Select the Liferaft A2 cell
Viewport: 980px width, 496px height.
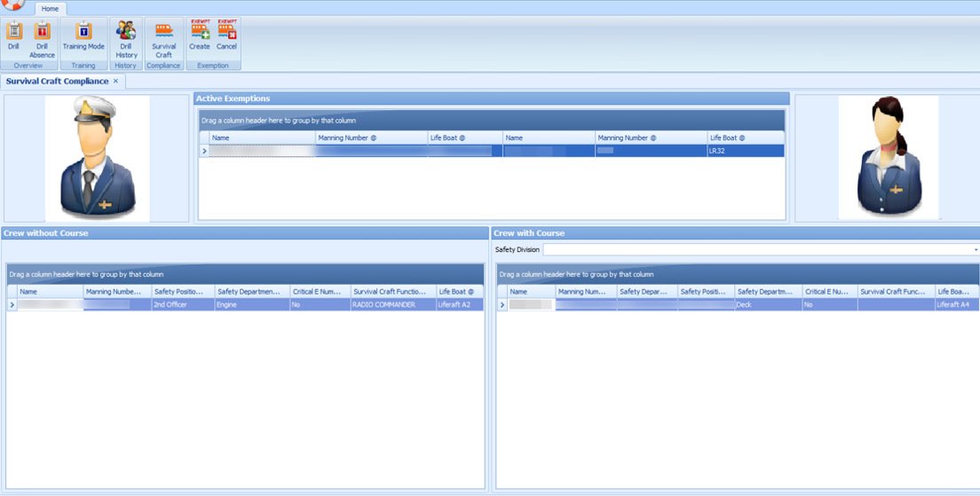(460, 305)
